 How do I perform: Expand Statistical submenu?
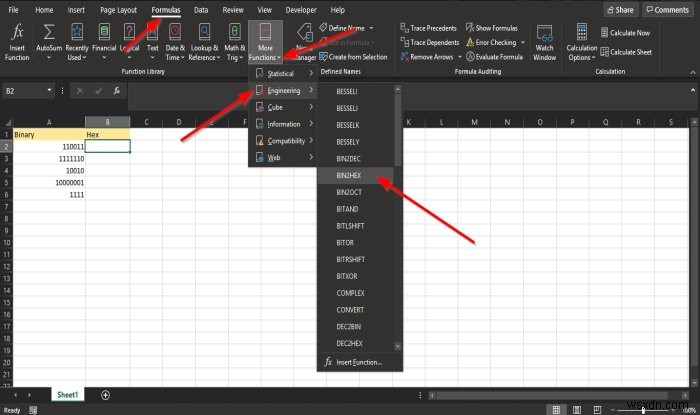[283, 73]
